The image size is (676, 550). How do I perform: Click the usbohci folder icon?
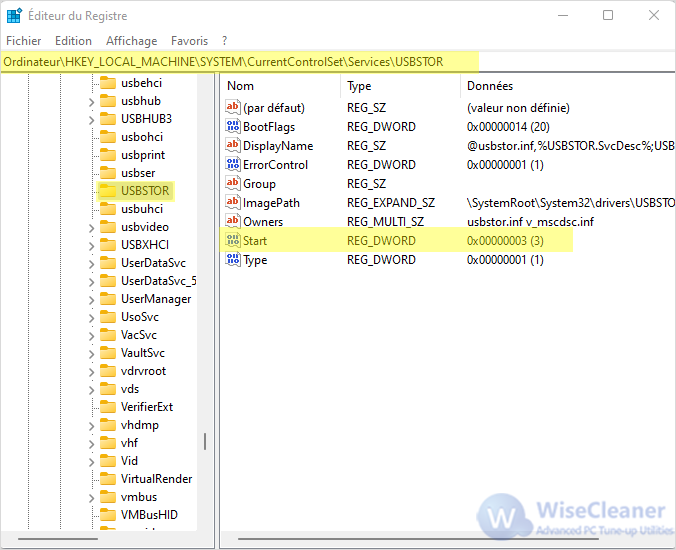pos(108,137)
